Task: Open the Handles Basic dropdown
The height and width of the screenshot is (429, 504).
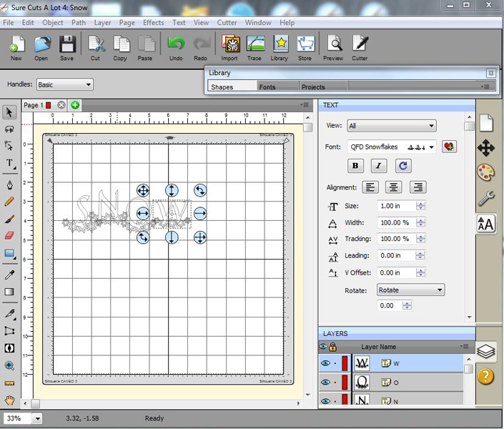Action: click(x=64, y=85)
